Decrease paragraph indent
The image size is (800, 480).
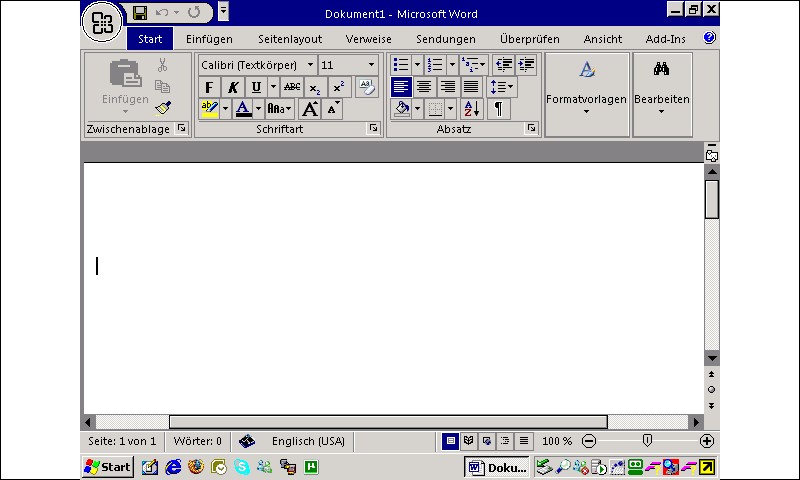504,65
